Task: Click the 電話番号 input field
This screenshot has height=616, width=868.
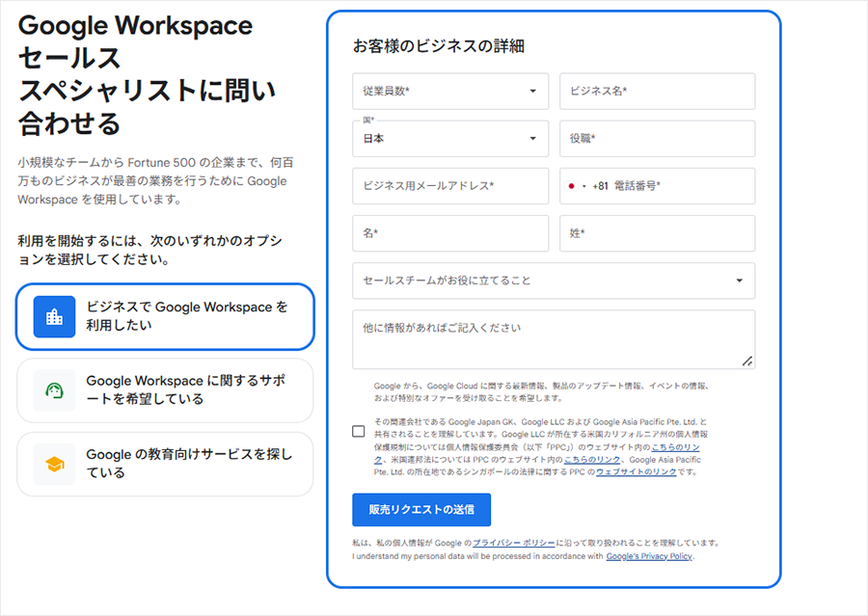Action: pos(685,186)
